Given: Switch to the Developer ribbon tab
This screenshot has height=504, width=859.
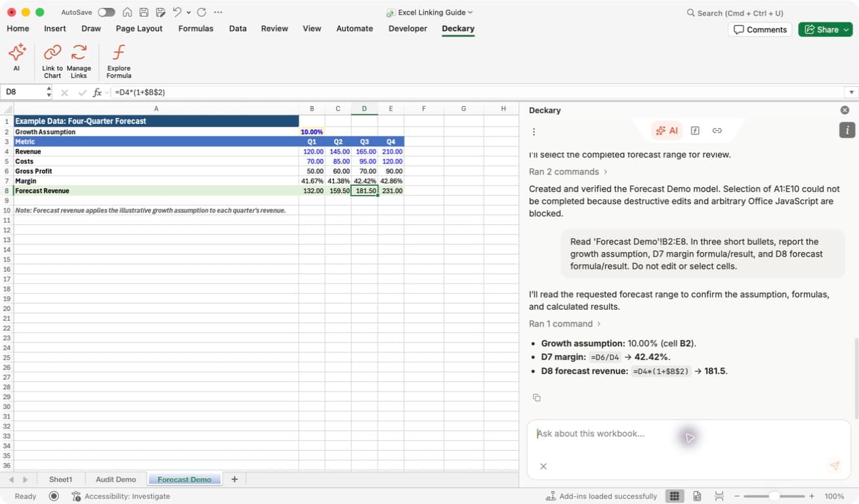Looking at the screenshot, I should click(x=408, y=29).
